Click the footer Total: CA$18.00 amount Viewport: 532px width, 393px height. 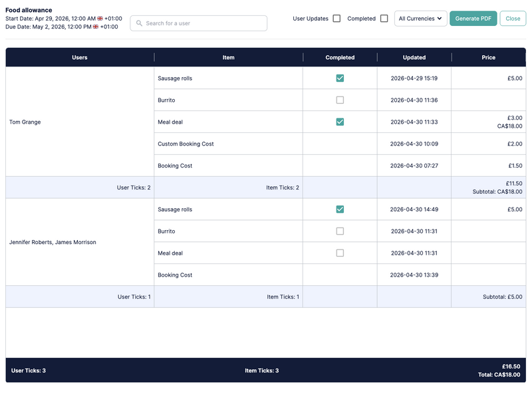(499, 374)
